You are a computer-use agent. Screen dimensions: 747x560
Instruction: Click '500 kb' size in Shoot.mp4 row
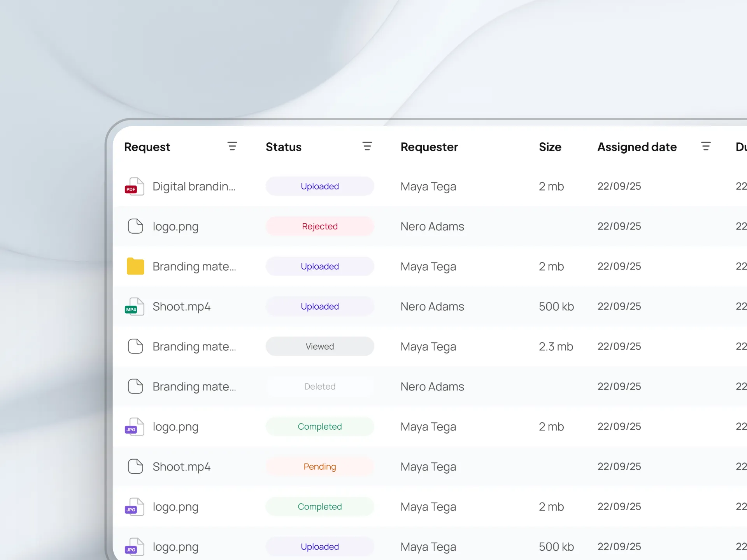click(556, 306)
